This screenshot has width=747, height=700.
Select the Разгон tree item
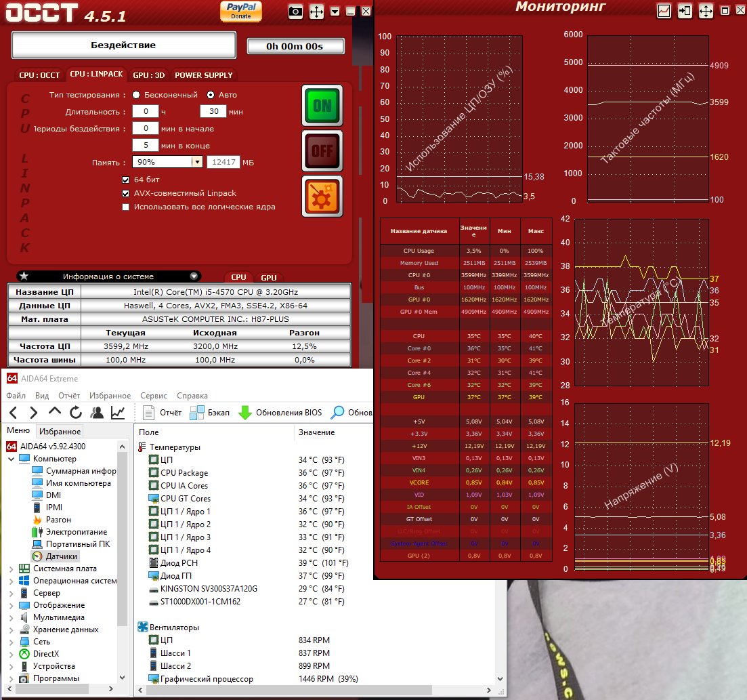[52, 520]
